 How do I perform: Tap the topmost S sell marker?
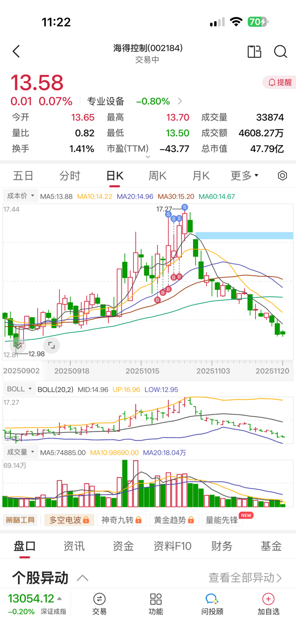[185, 207]
